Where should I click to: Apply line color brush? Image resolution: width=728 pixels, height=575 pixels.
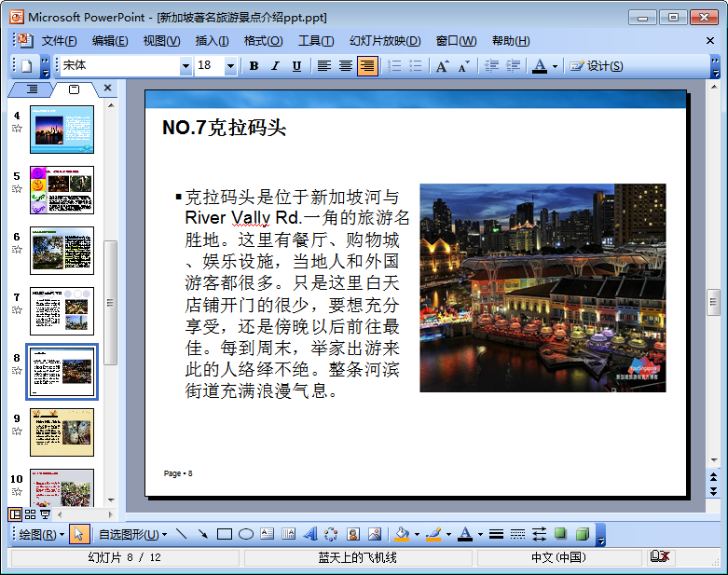[x=433, y=535]
